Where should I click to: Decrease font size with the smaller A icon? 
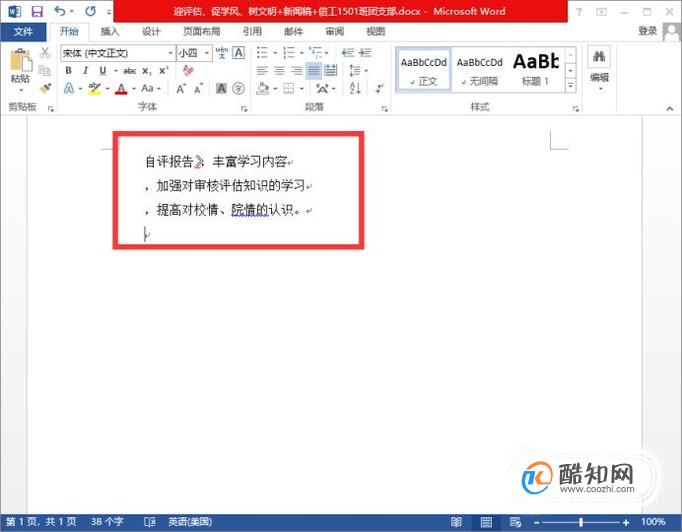point(198,89)
